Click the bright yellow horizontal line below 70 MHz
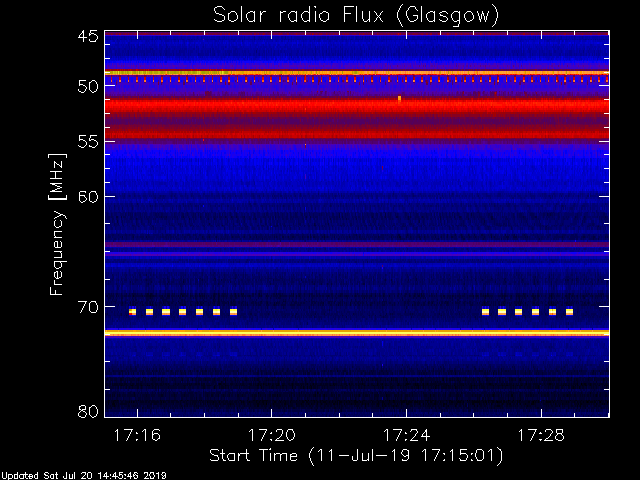 tap(357, 333)
